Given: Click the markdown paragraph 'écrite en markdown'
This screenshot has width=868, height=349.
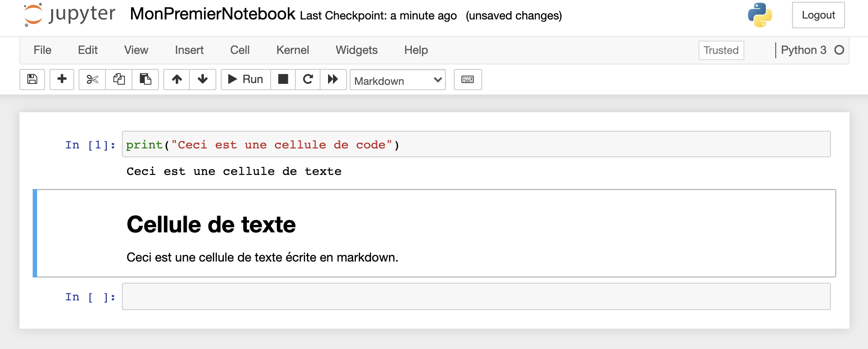Looking at the screenshot, I should [x=342, y=258].
